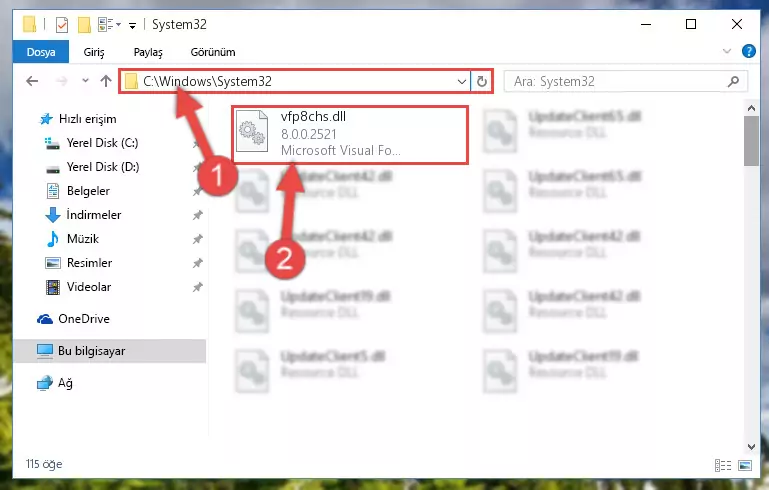Open the address bar history dropdown
769x490 pixels.
[461, 81]
